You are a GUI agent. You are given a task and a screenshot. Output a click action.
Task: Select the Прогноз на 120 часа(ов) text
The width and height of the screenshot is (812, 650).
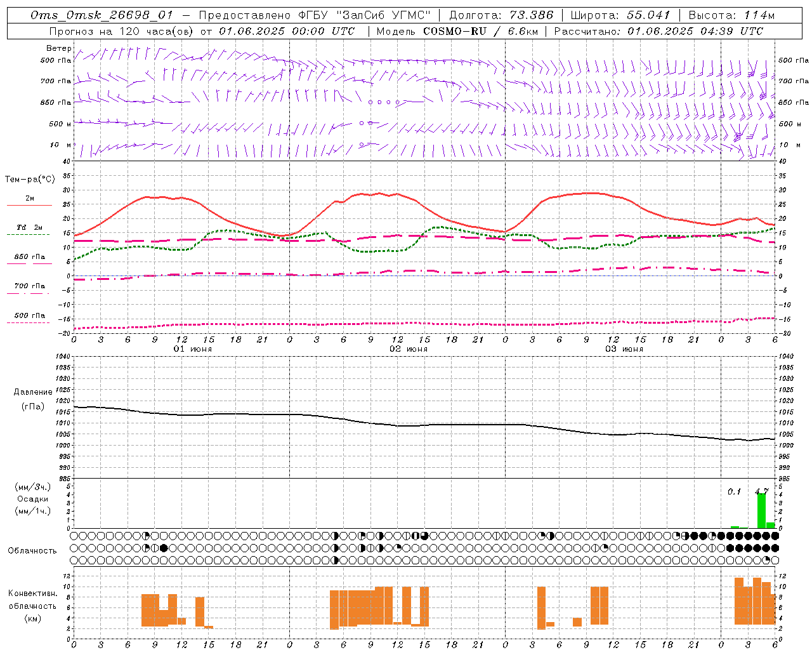[122, 31]
